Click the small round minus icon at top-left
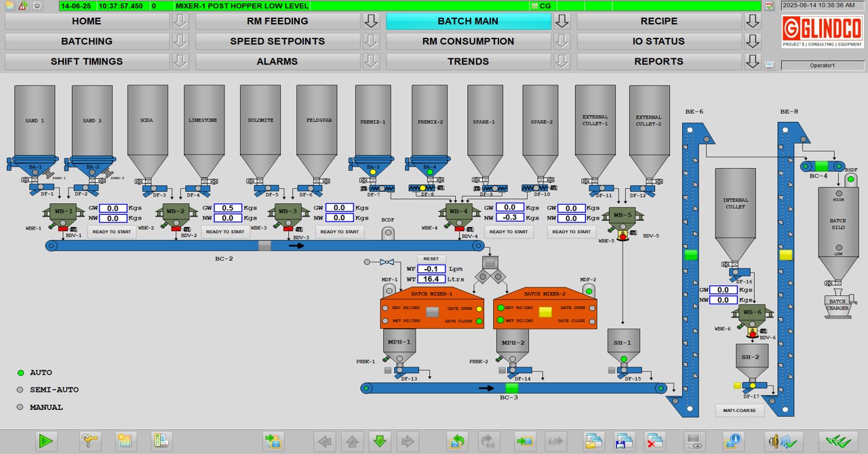Screen dimensions: 868x454 37,5
